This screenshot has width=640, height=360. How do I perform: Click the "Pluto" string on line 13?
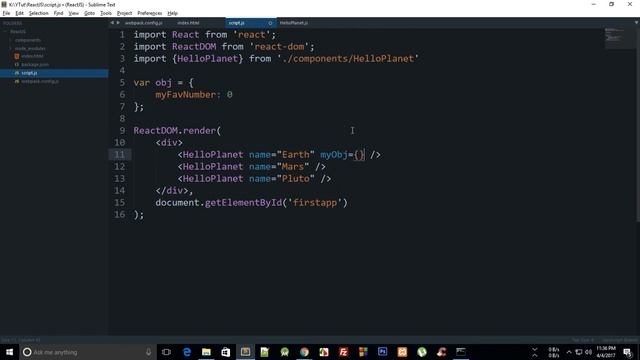coord(296,179)
